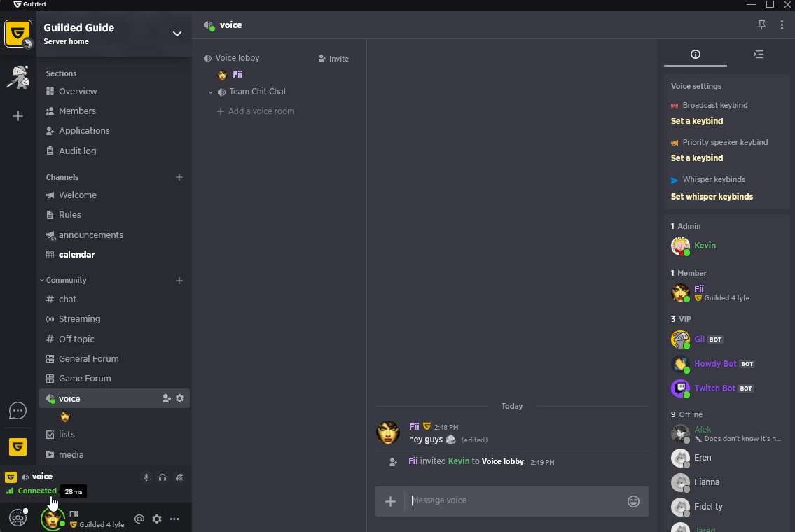The height and width of the screenshot is (532, 795).
Task: Switch to the list tab in right panel
Action: (x=759, y=54)
